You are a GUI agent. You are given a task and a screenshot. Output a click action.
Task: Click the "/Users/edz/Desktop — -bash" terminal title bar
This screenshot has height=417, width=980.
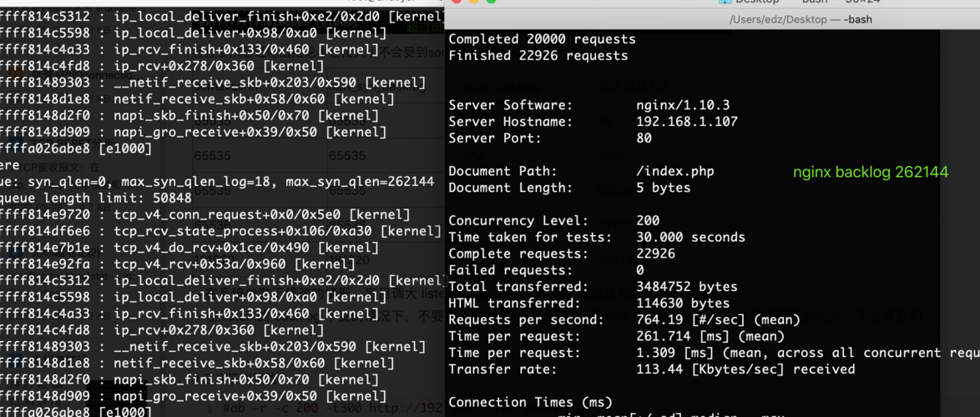coord(713,19)
